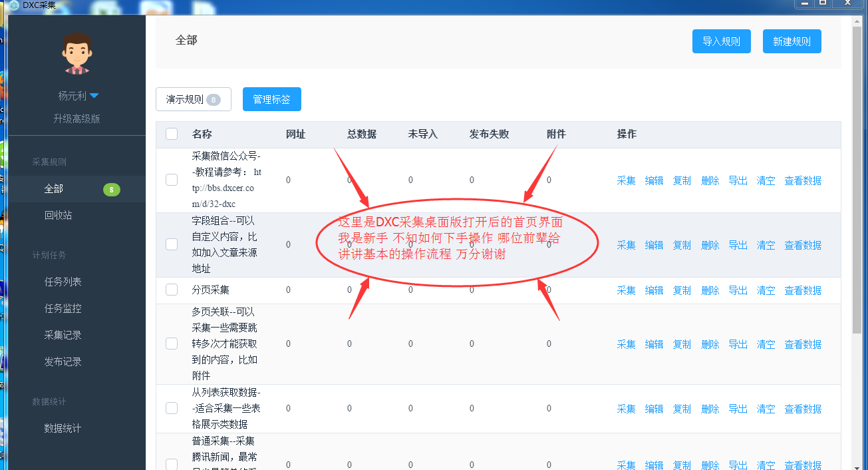
Task: Open 发布记录 in the sidebar
Action: click(63, 361)
